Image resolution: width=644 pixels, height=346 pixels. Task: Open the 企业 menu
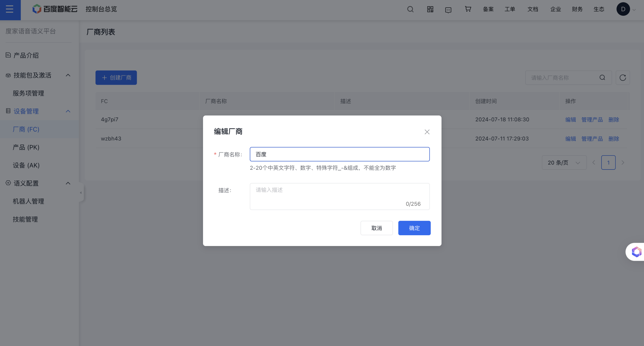[555, 9]
